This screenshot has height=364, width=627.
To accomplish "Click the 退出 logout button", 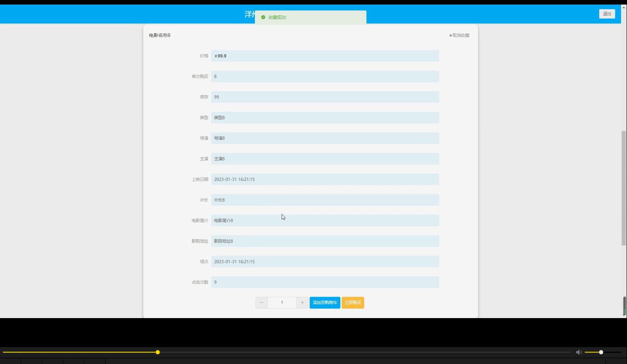I will pyautogui.click(x=607, y=14).
